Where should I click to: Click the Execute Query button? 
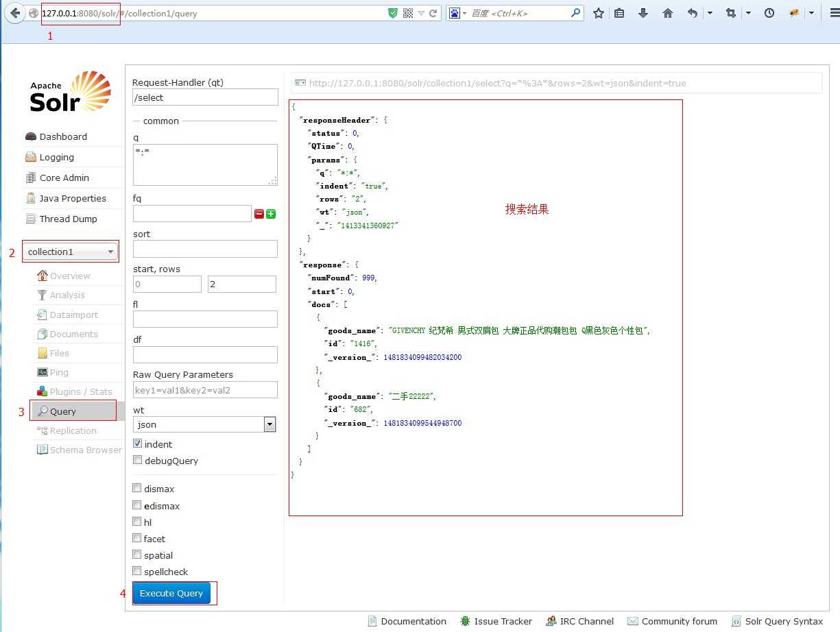(x=171, y=593)
